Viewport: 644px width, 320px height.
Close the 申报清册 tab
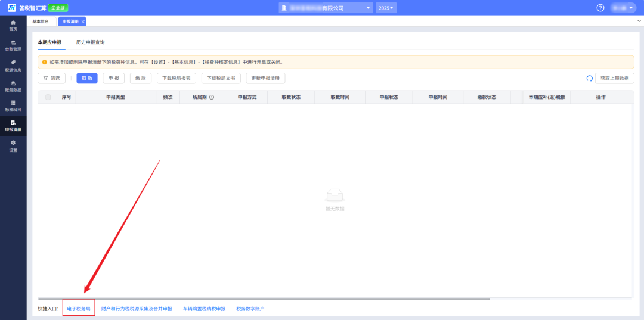click(x=83, y=21)
